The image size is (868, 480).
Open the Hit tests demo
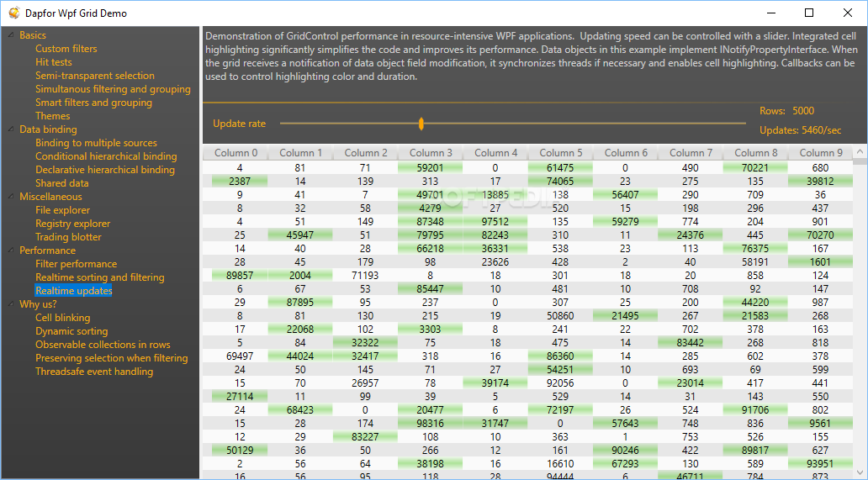pyautogui.click(x=53, y=62)
